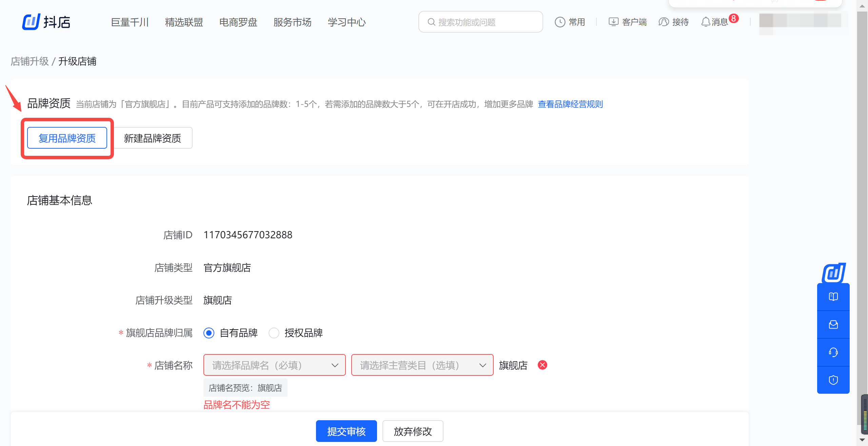Select 自有品牌 radio option
Screen dimensions: 868x446
[x=209, y=333]
